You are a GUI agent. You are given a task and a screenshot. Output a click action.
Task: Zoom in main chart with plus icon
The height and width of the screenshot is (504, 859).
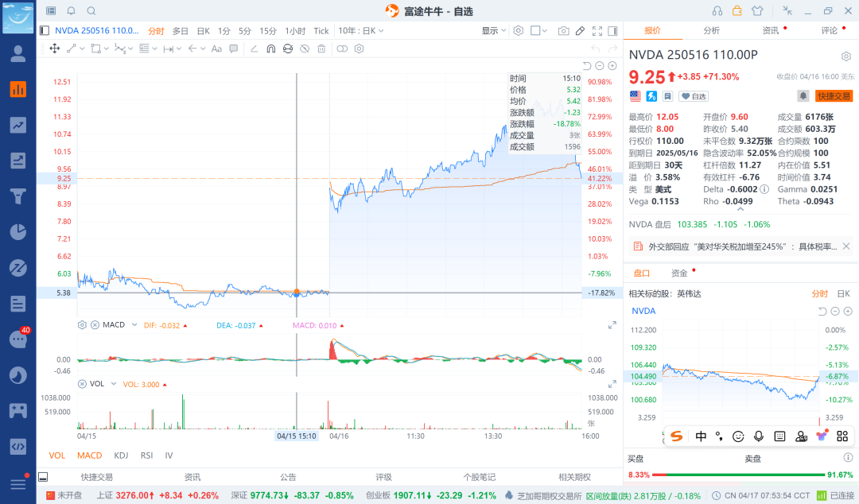click(x=612, y=66)
